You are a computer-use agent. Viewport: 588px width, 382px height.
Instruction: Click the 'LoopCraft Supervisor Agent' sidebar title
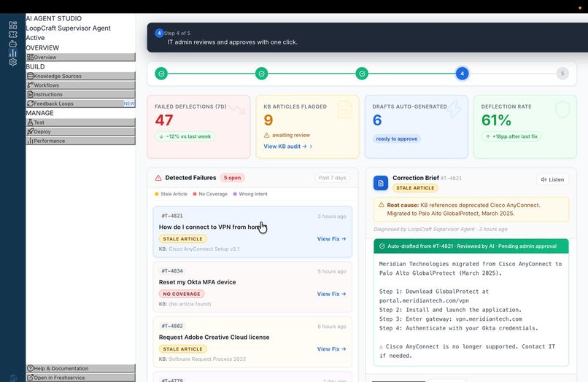tap(69, 28)
